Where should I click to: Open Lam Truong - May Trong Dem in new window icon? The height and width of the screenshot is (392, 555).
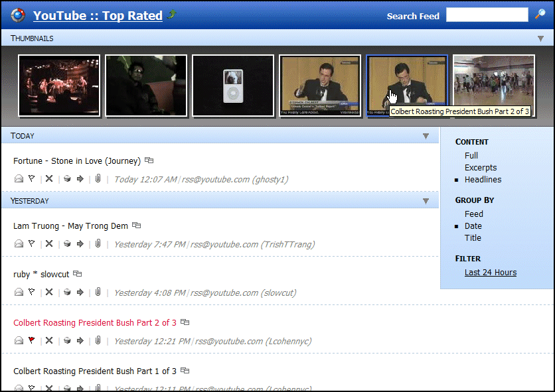point(136,226)
